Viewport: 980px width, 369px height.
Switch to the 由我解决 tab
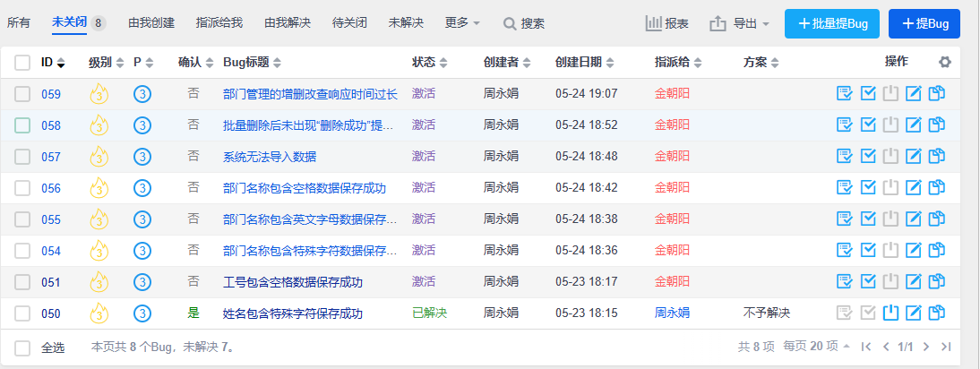288,23
